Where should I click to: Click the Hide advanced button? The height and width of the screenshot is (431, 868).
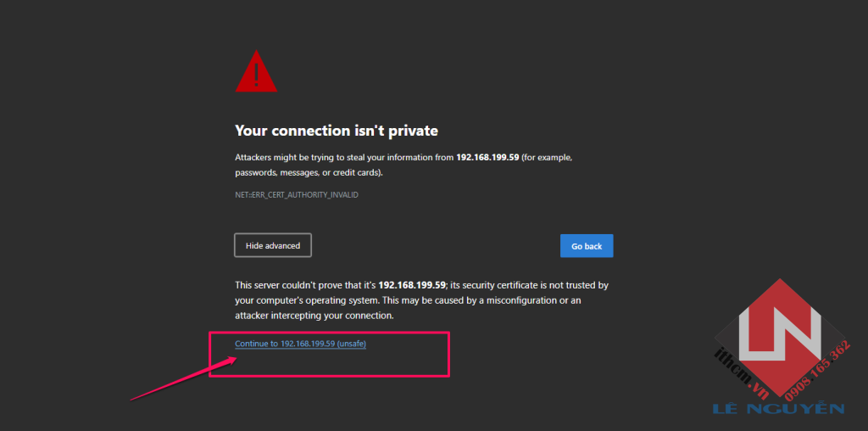(x=273, y=245)
